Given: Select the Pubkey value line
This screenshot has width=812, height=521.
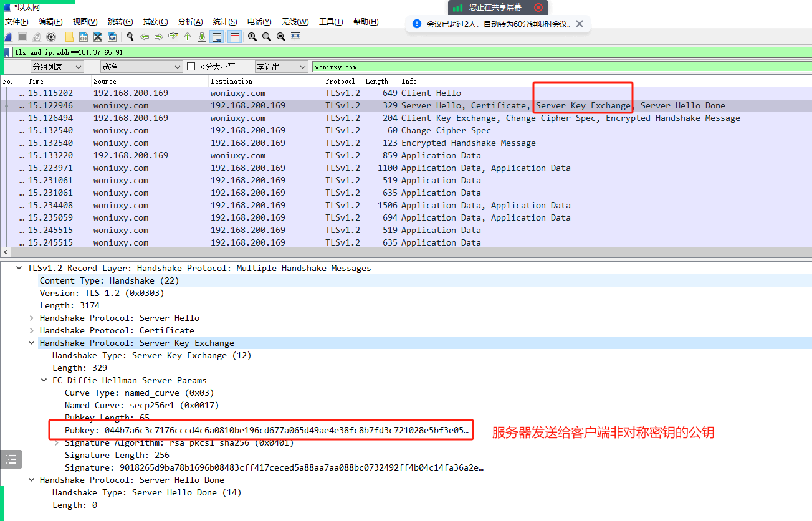Looking at the screenshot, I should [267, 430].
